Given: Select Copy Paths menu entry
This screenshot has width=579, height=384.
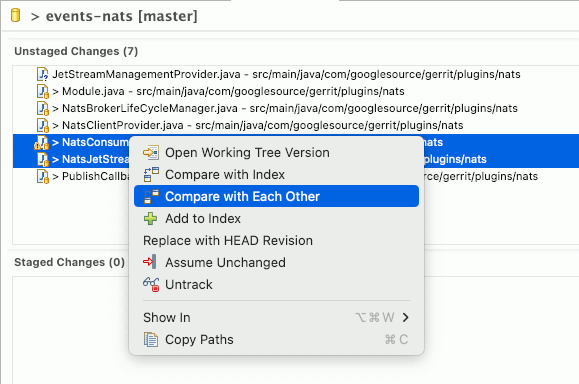Looking at the screenshot, I should pyautogui.click(x=276, y=339).
